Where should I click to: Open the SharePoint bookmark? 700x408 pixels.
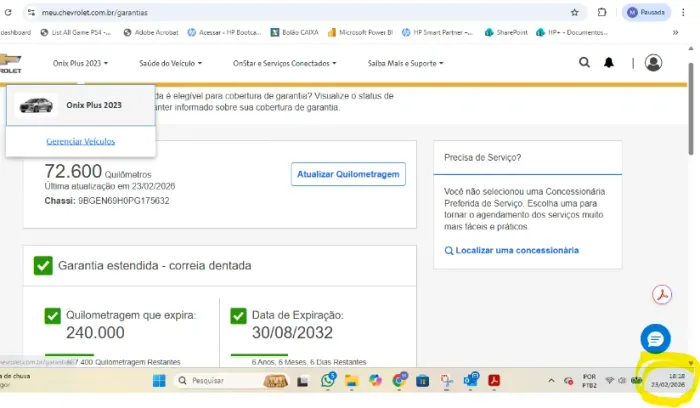506,32
